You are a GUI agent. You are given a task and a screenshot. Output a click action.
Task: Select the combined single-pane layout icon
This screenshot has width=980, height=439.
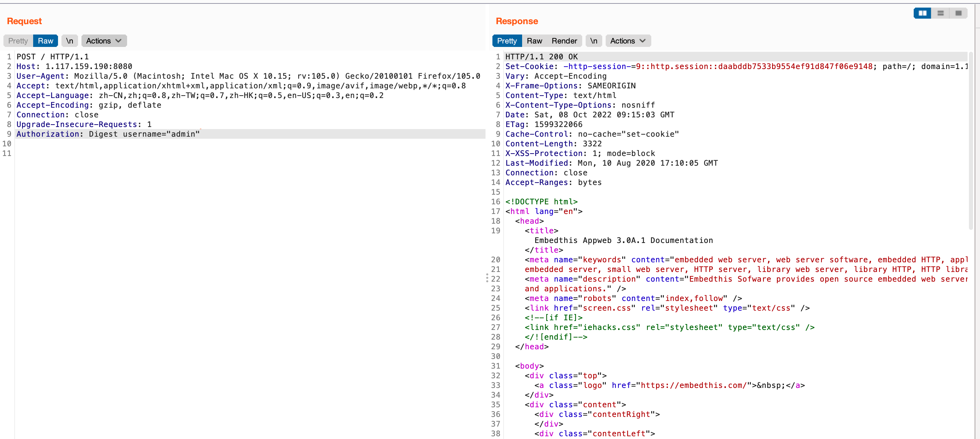click(x=958, y=13)
